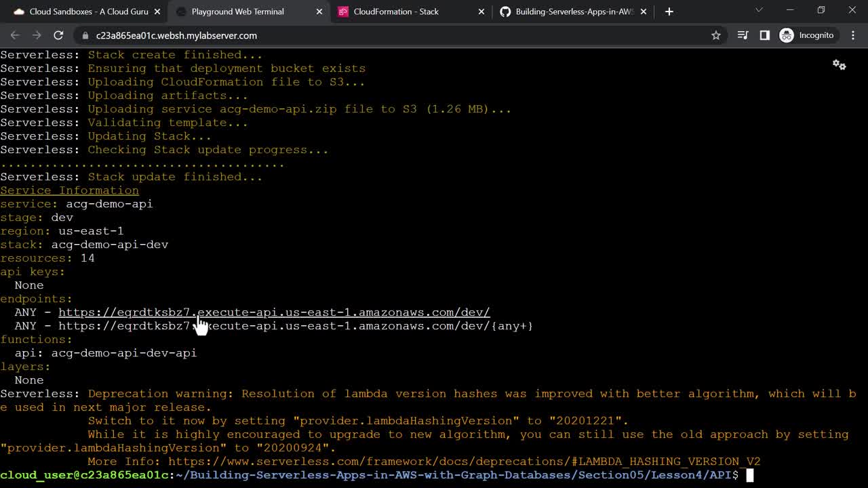Click the Incognito profile indicator
This screenshot has width=868, height=488.
807,35
